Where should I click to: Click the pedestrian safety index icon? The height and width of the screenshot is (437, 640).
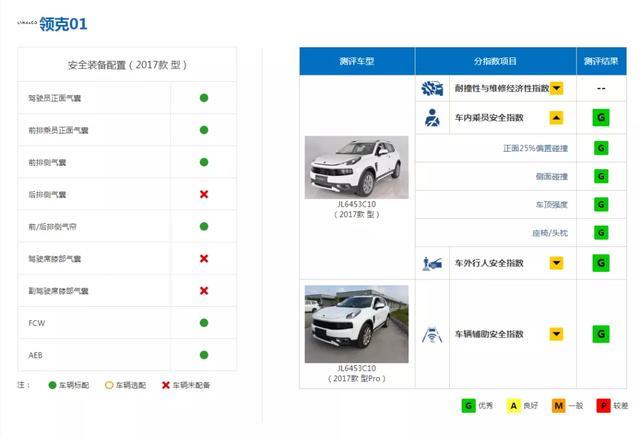432,263
